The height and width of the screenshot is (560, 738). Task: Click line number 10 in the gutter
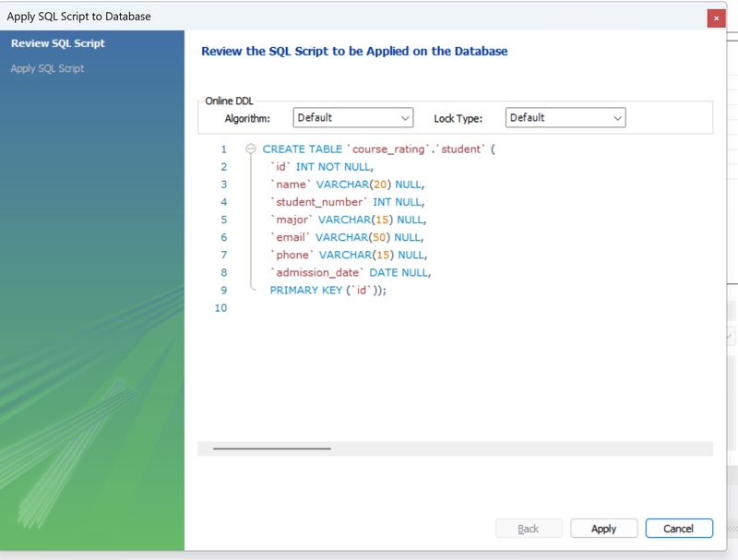(x=220, y=308)
